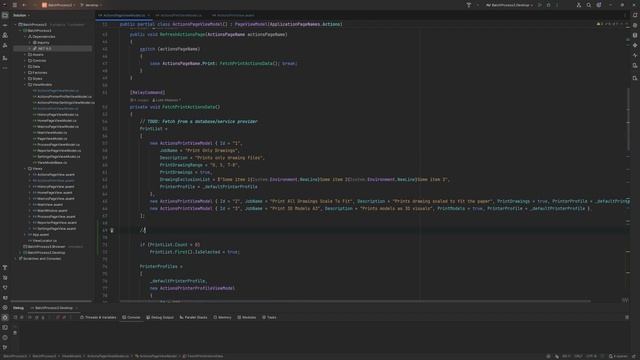Viewport: 640px width, 360px height.
Task: Open the Threads & Variables debug tab
Action: (98, 317)
